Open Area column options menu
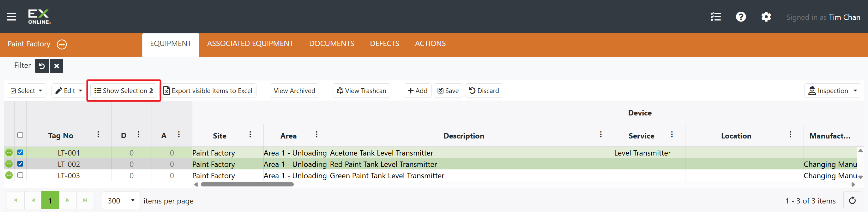Image resolution: width=868 pixels, height=212 pixels. pos(316,135)
